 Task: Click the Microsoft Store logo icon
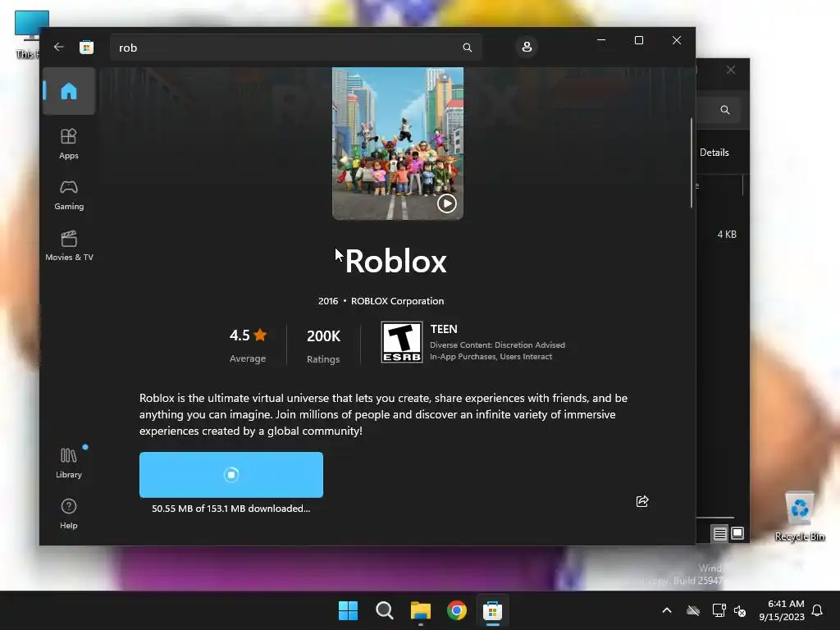(86, 47)
